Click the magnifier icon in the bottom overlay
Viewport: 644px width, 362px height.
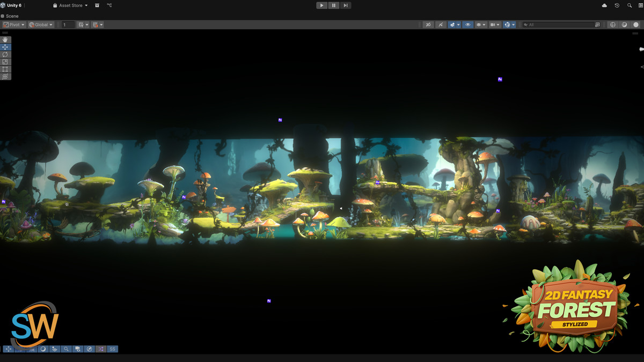coord(67,349)
